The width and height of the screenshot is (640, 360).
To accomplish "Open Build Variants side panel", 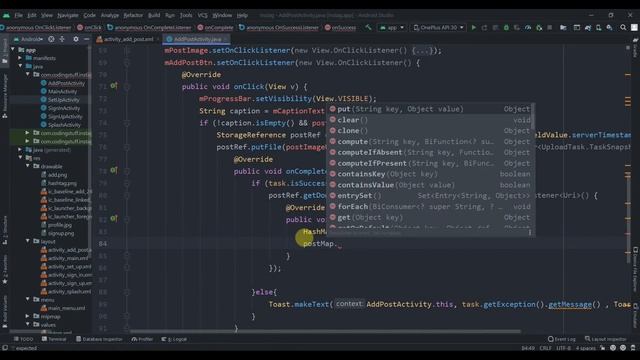I will point(4,311).
